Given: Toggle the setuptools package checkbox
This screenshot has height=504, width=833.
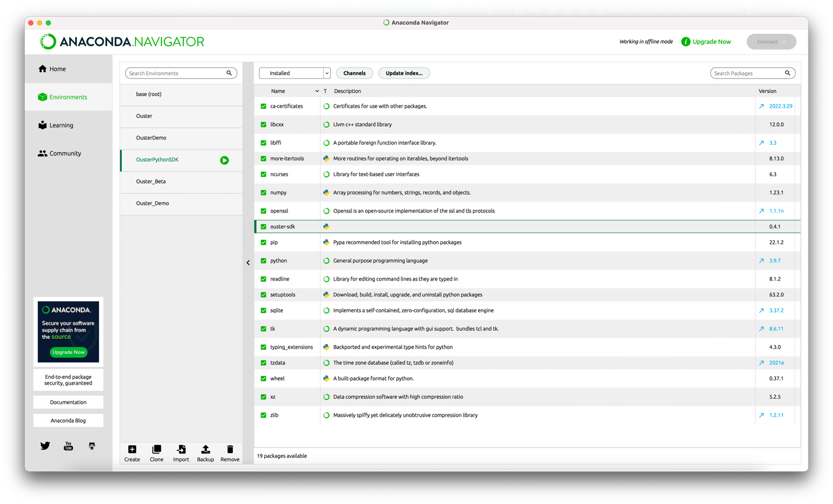Looking at the screenshot, I should click(x=263, y=294).
